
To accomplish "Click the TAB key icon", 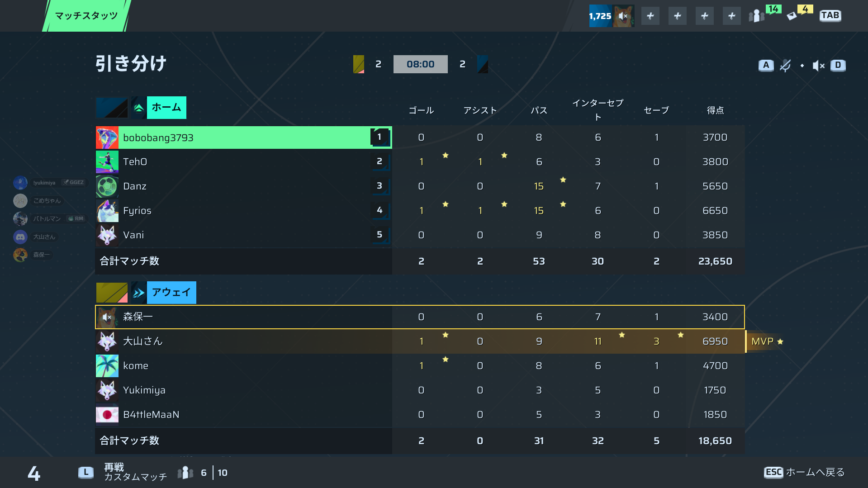I will 830,15.
